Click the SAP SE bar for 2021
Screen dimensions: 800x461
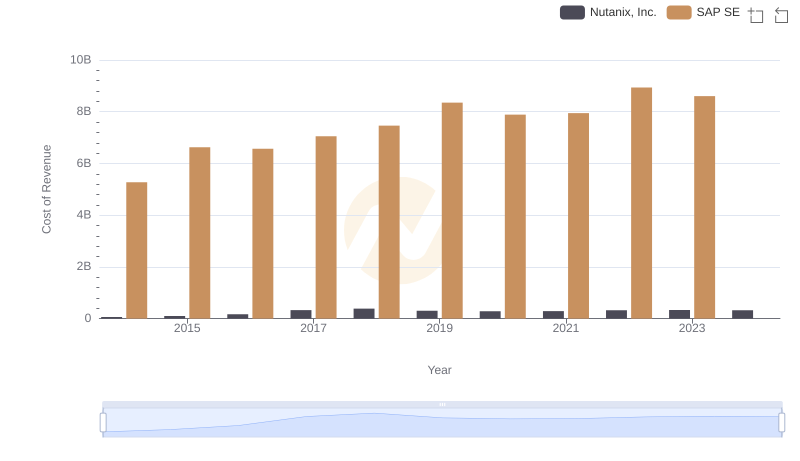click(x=578, y=216)
